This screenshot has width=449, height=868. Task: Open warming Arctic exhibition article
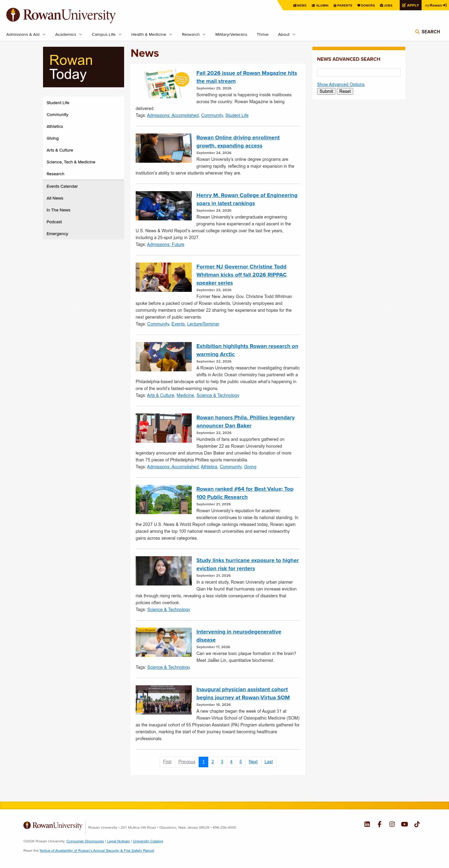point(247,350)
